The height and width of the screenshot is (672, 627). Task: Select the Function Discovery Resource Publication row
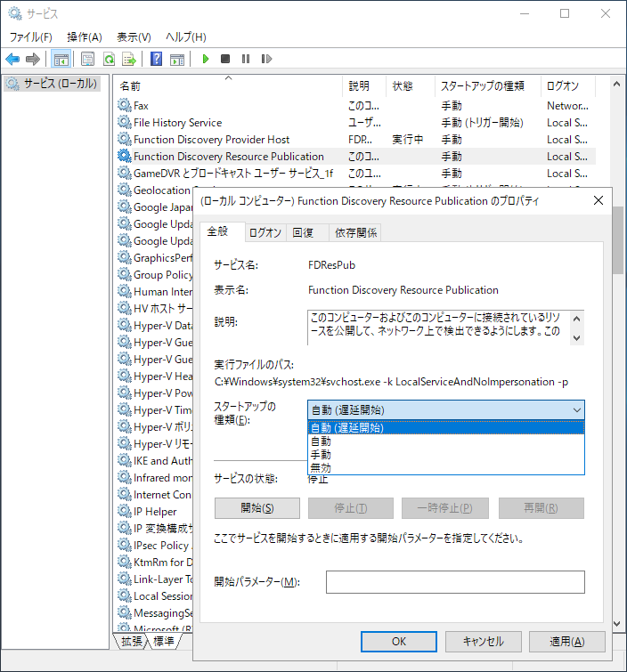[x=356, y=156]
